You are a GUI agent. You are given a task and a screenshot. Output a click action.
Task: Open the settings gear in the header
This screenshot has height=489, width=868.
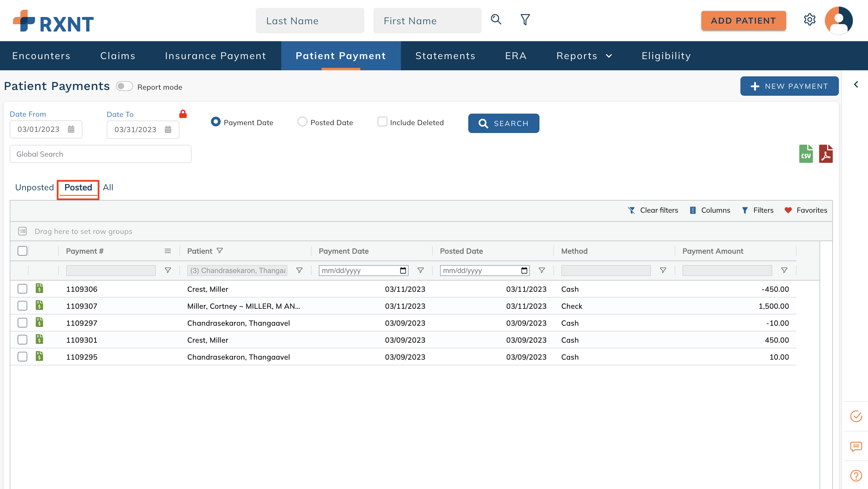[x=810, y=20]
